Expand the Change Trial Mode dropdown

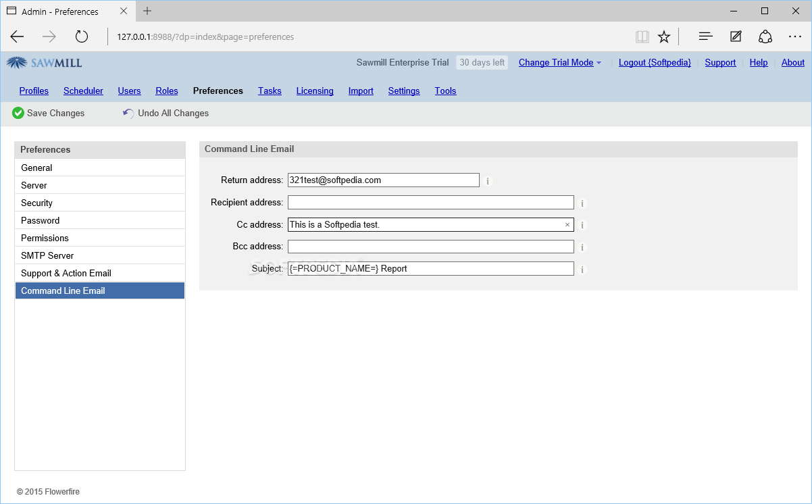(560, 62)
